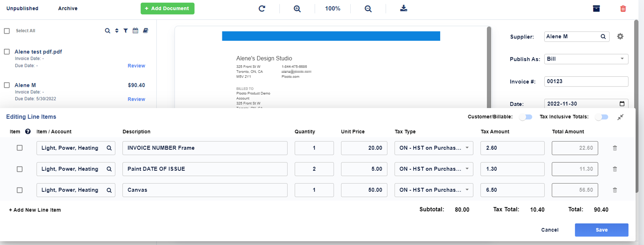The height and width of the screenshot is (245, 644).
Task: Check the Select All checkbox
Action: [x=7, y=31]
